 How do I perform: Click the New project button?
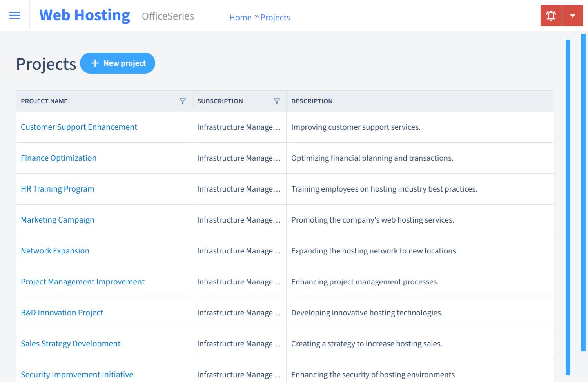click(118, 63)
